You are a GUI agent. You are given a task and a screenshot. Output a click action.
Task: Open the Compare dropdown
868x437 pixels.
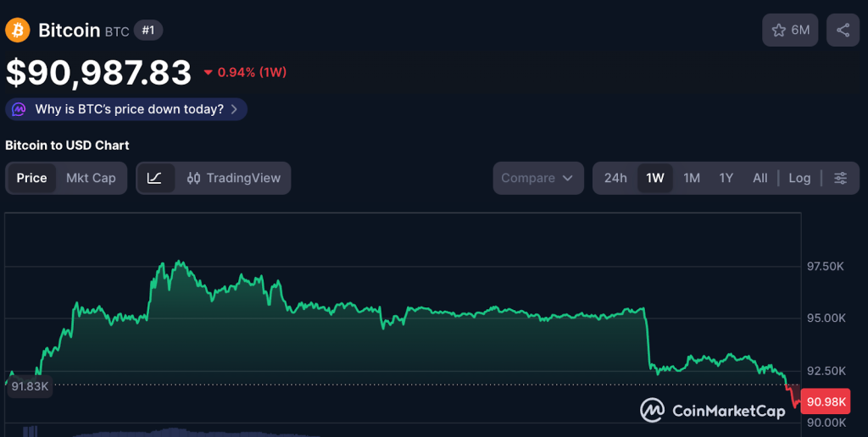point(537,178)
